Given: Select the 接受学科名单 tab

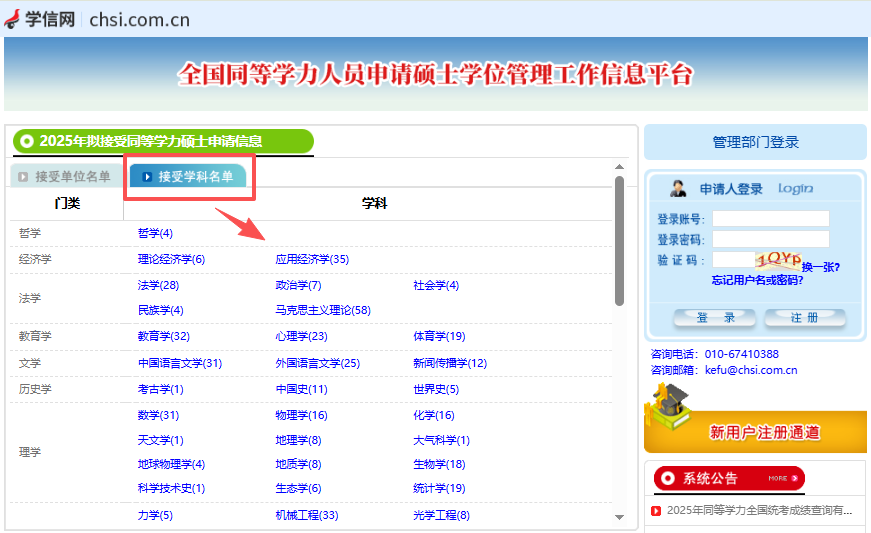Looking at the screenshot, I should point(189,177).
